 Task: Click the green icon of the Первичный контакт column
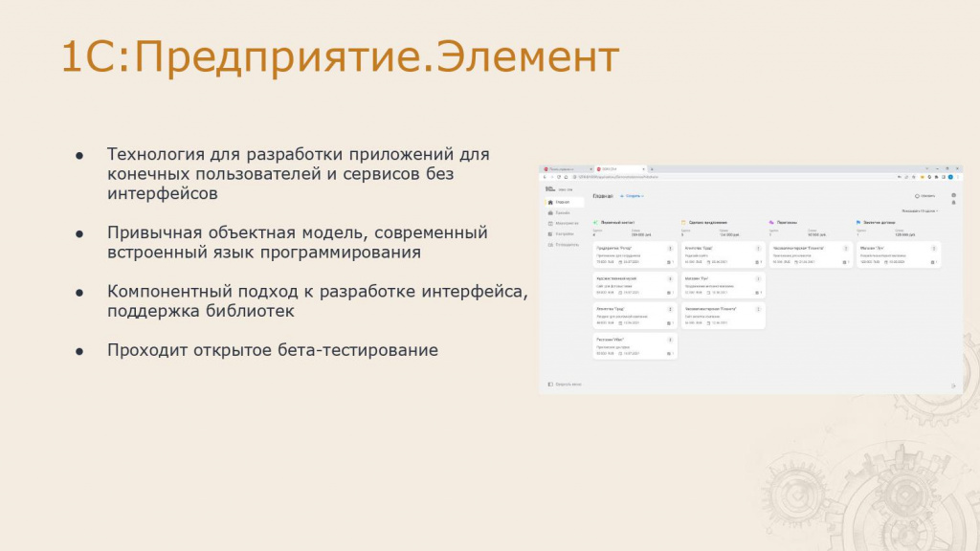tap(595, 222)
